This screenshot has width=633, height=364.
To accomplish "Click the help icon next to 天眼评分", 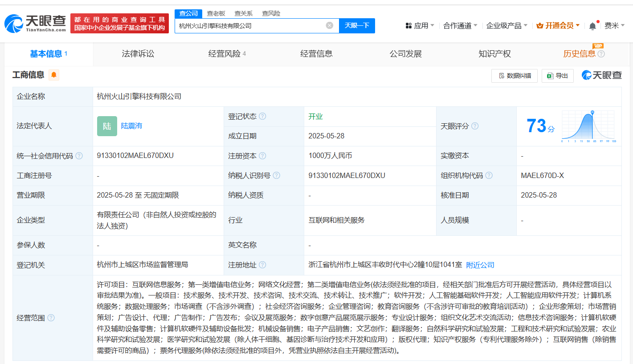I will (x=475, y=126).
